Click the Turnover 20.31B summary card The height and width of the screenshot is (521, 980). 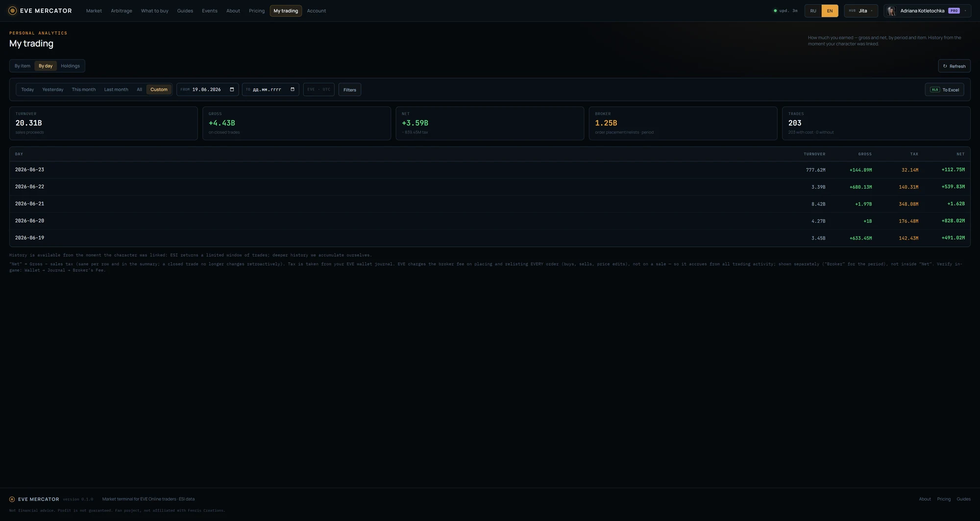[103, 124]
